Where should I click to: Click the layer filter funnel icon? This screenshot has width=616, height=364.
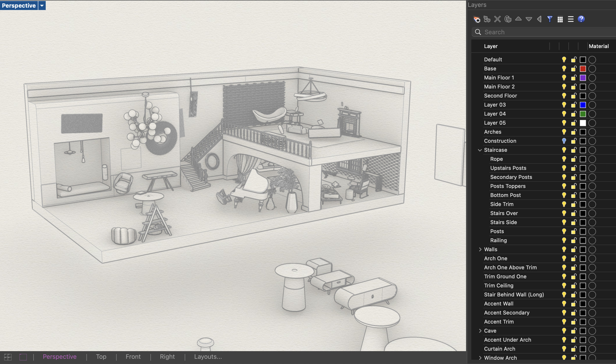click(x=549, y=19)
